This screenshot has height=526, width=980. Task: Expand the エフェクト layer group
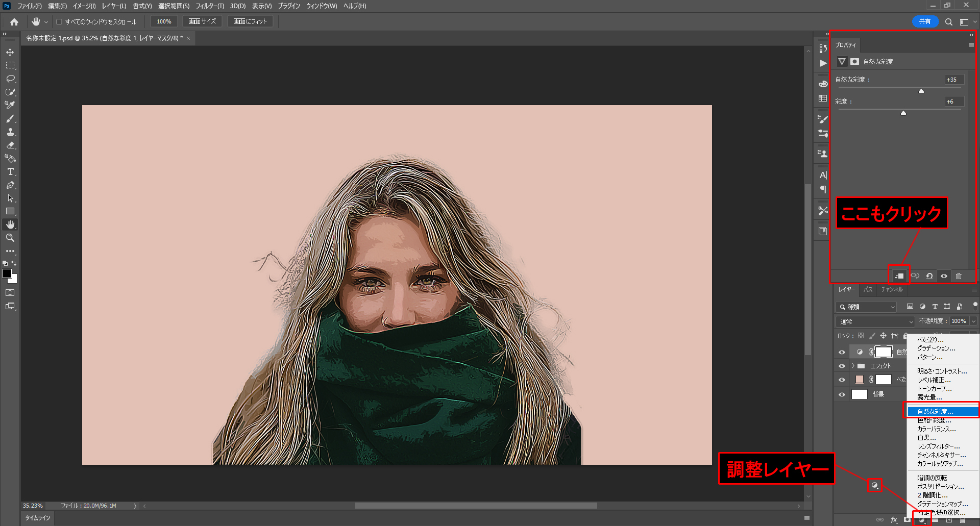coord(853,366)
